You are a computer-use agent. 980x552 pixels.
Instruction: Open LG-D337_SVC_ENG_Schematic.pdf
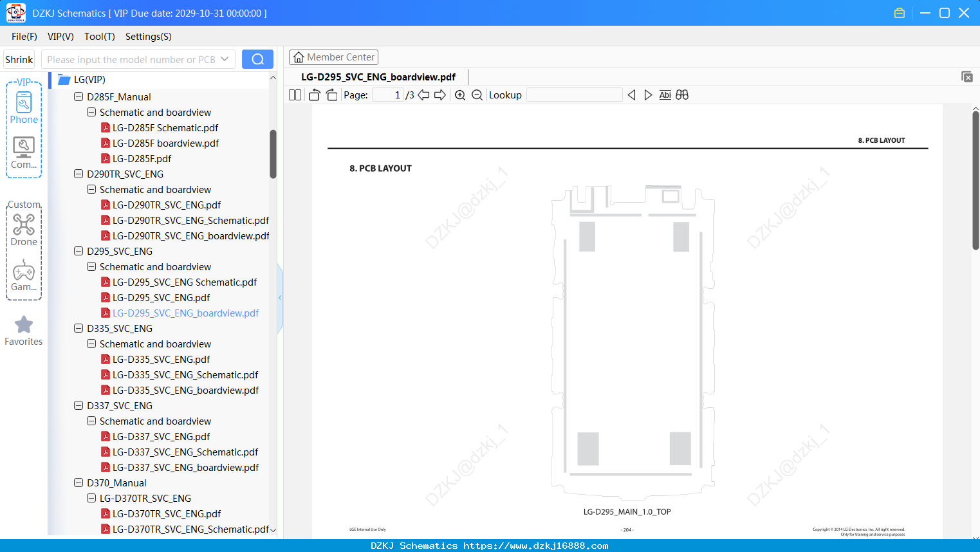coord(185,452)
